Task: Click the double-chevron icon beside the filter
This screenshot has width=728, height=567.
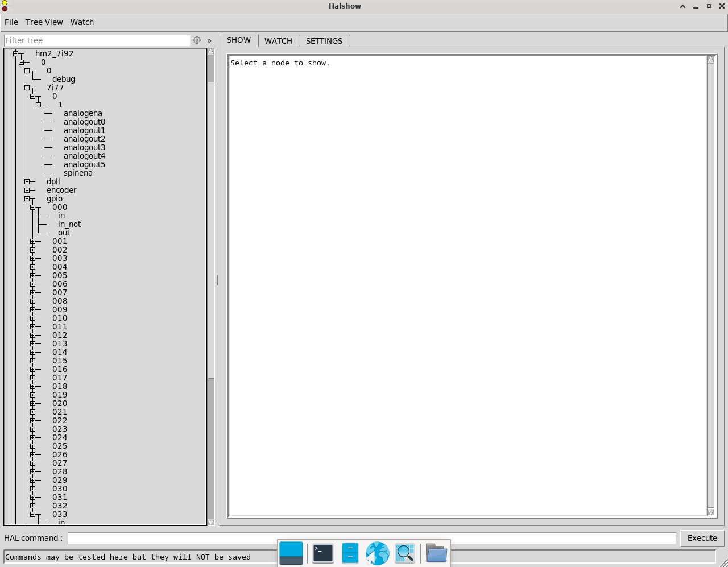Action: tap(209, 40)
